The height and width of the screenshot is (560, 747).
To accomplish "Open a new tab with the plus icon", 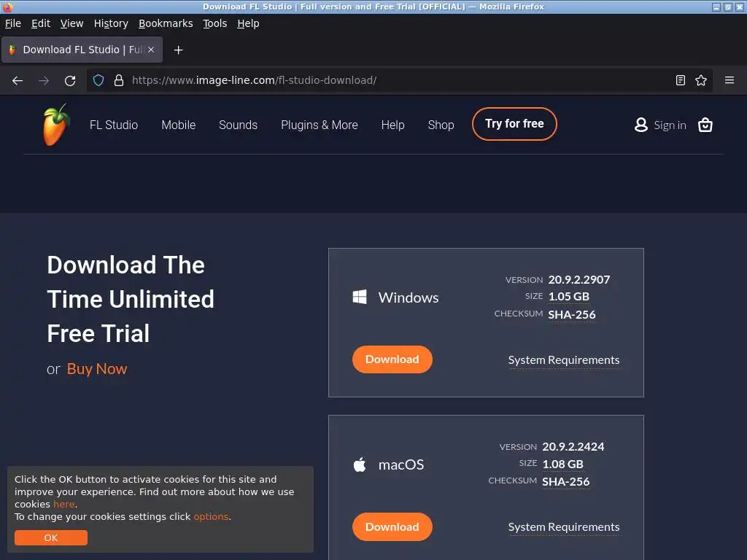I will [x=178, y=50].
